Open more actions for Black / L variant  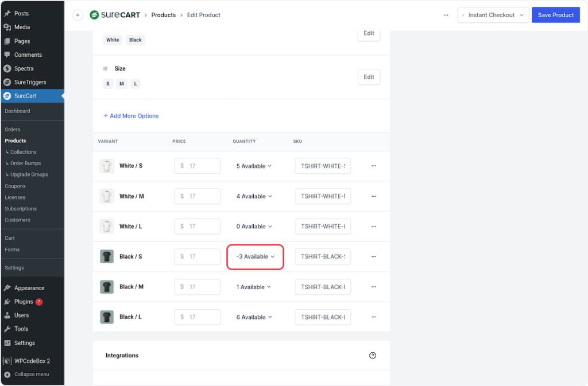pos(374,317)
